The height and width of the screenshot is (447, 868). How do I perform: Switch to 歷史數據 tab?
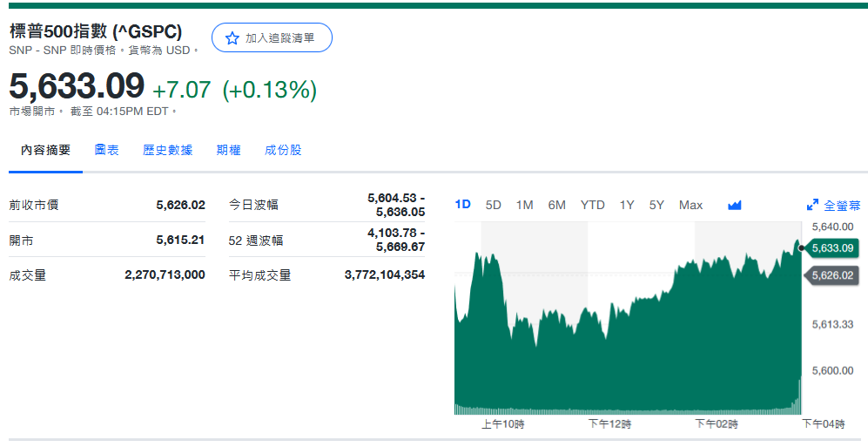[168, 150]
